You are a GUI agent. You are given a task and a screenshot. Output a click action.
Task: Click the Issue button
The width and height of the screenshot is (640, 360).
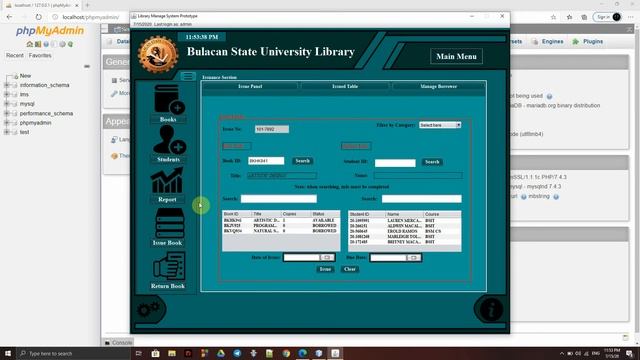[325, 269]
